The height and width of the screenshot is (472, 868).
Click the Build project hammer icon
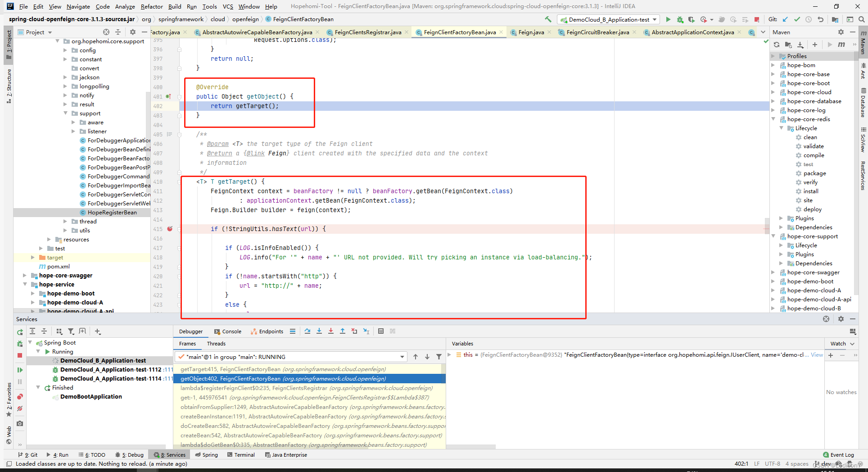[548, 19]
